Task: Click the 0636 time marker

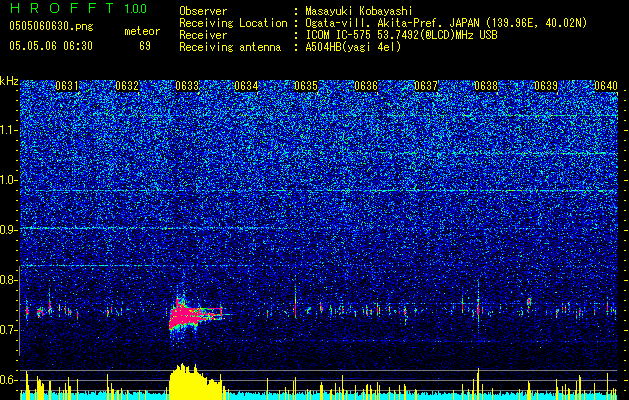Action: point(366,86)
